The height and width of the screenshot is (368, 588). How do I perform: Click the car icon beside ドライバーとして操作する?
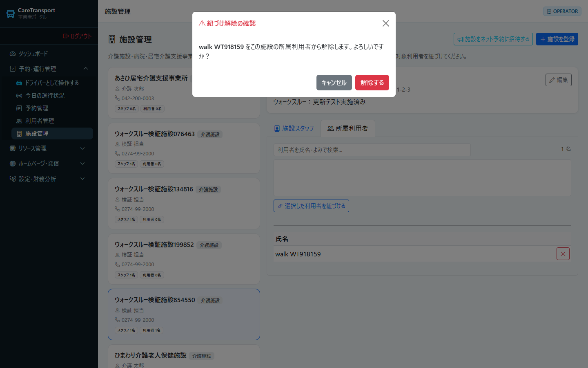[x=19, y=83]
